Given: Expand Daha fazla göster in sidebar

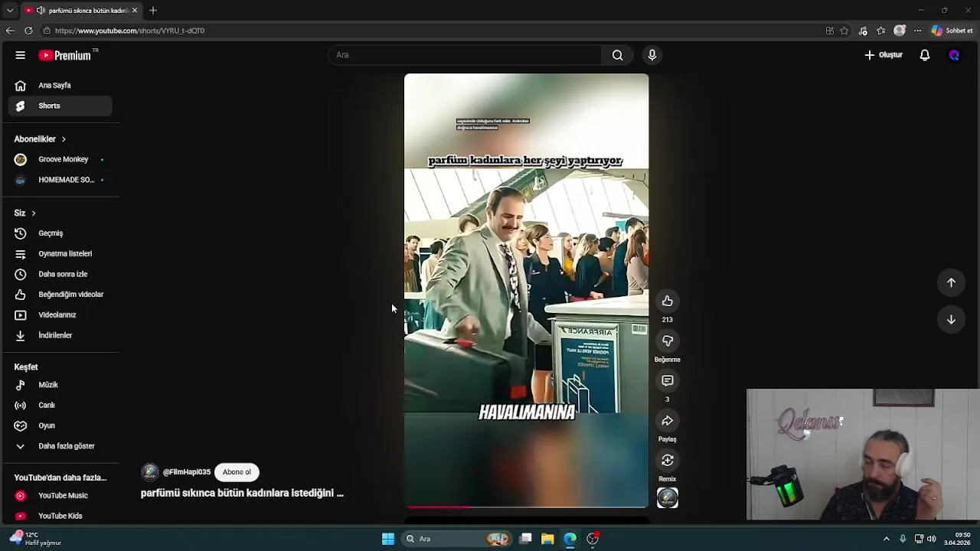Looking at the screenshot, I should pyautogui.click(x=60, y=446).
